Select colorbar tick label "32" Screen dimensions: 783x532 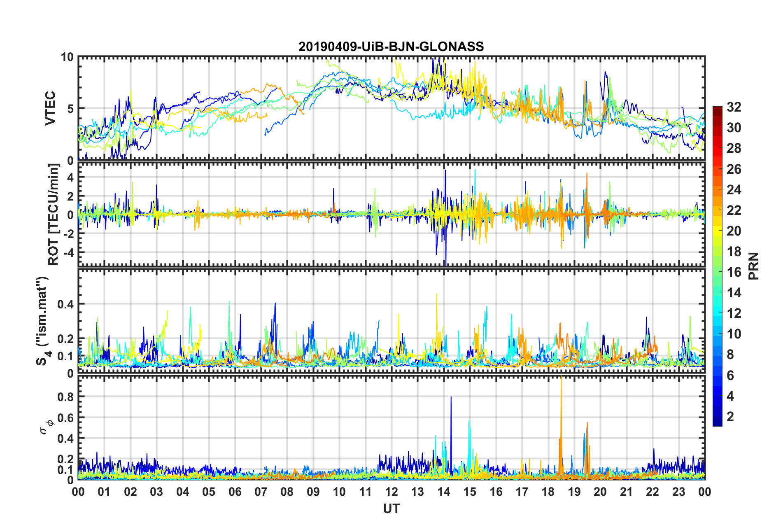pyautogui.click(x=734, y=107)
